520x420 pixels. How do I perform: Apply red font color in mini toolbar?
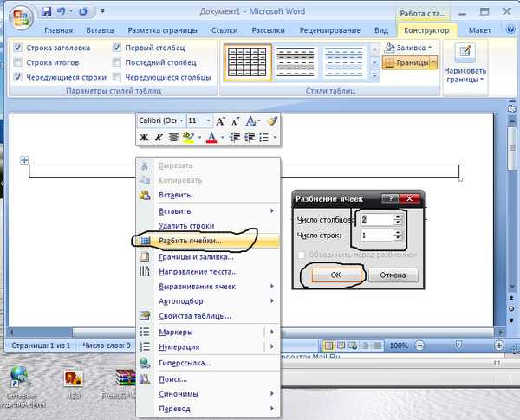pos(211,137)
